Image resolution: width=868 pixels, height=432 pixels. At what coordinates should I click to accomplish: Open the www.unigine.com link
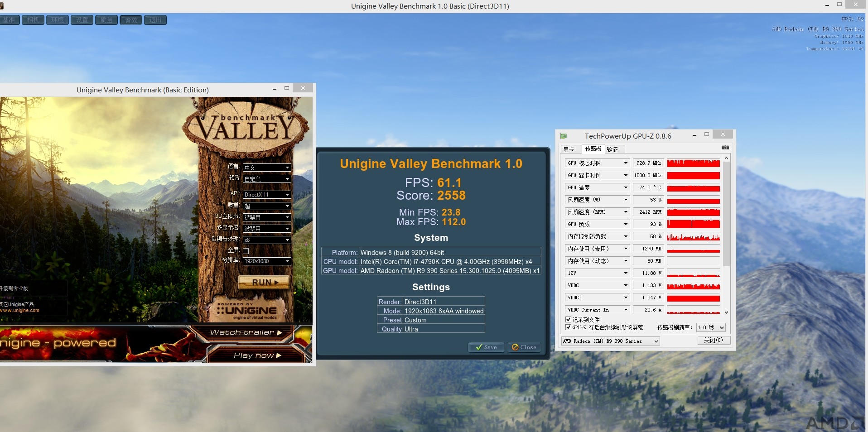coord(19,311)
